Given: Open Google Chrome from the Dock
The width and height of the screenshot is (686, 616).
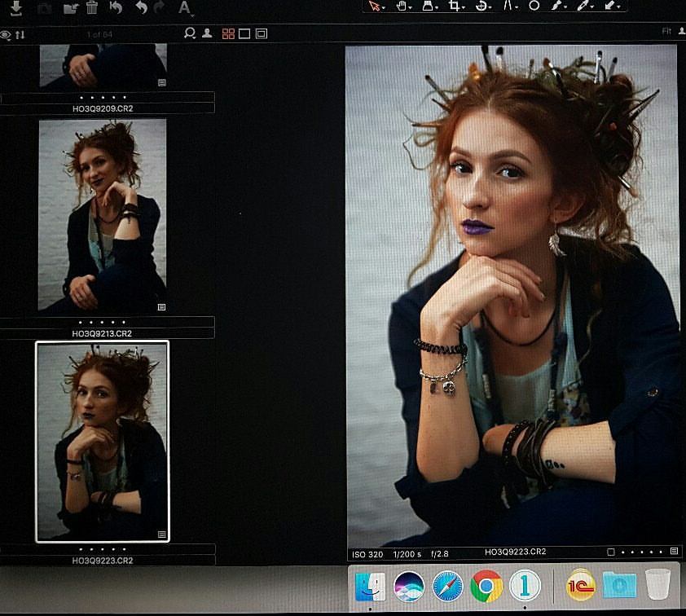Looking at the screenshot, I should pyautogui.click(x=486, y=586).
